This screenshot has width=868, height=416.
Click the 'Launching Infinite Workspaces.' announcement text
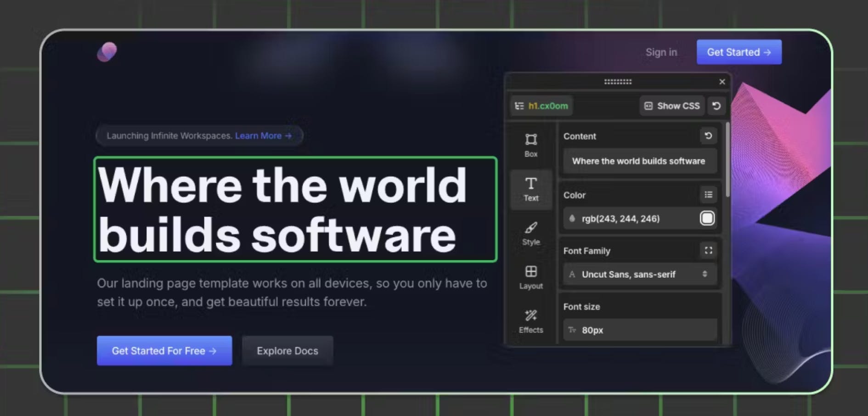[169, 136]
